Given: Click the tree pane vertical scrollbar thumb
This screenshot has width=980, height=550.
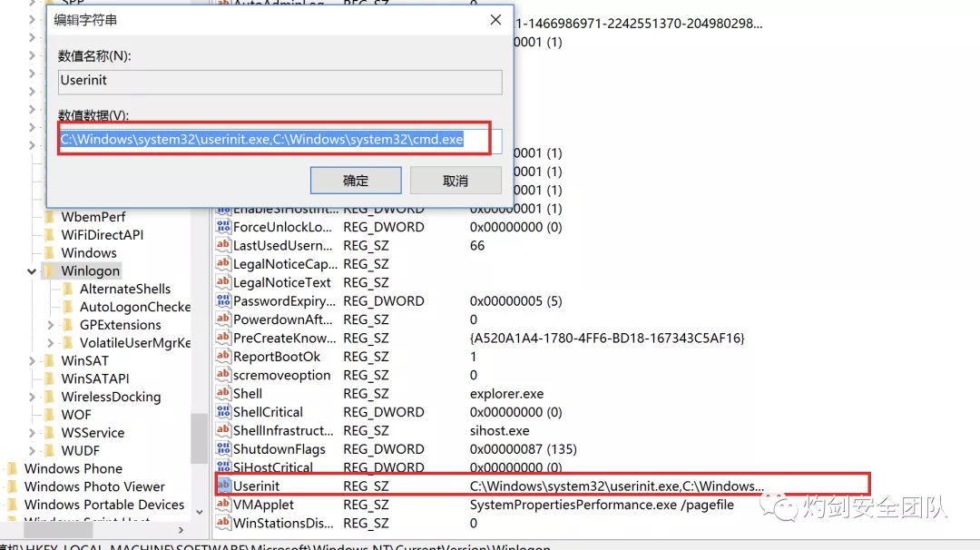Looking at the screenshot, I should tap(200, 438).
